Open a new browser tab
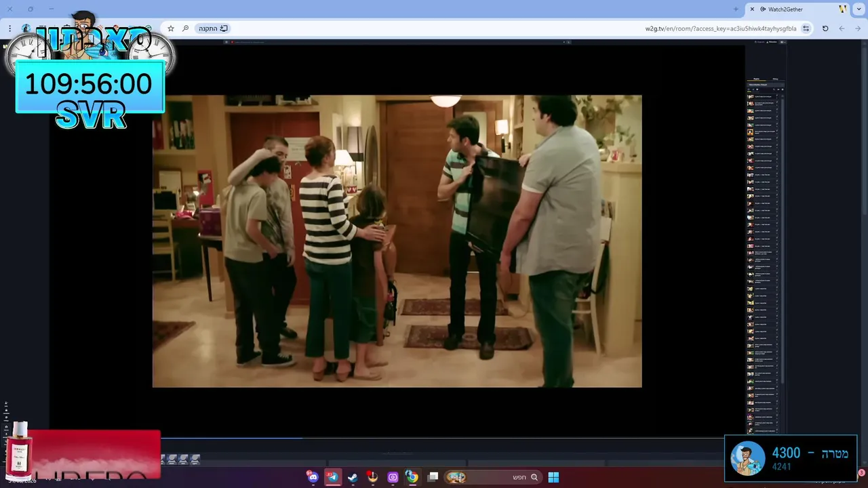 736,9
